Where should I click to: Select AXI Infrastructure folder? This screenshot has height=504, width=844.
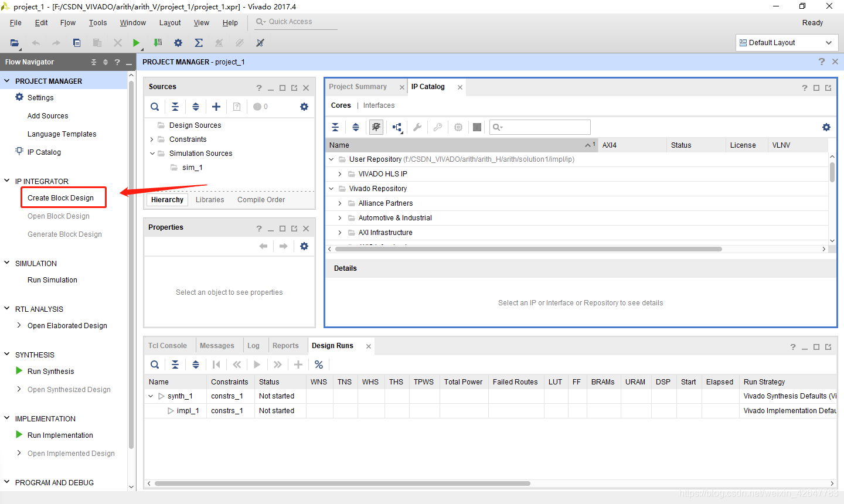tap(385, 233)
